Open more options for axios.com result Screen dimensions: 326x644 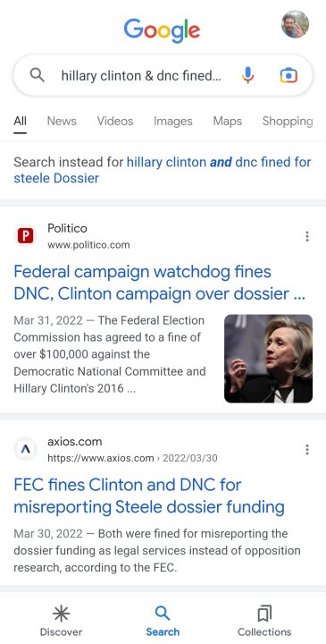pyautogui.click(x=307, y=450)
